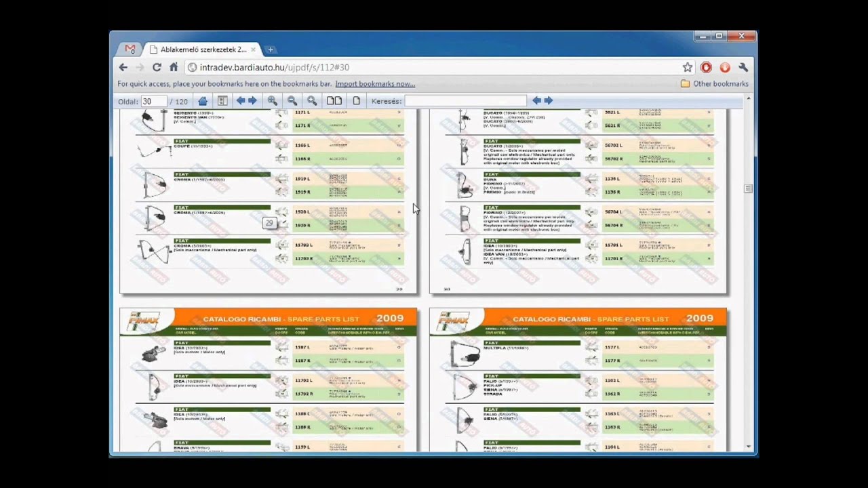Click part code 11700 L
This screenshot has width=868, height=488.
coord(304,245)
